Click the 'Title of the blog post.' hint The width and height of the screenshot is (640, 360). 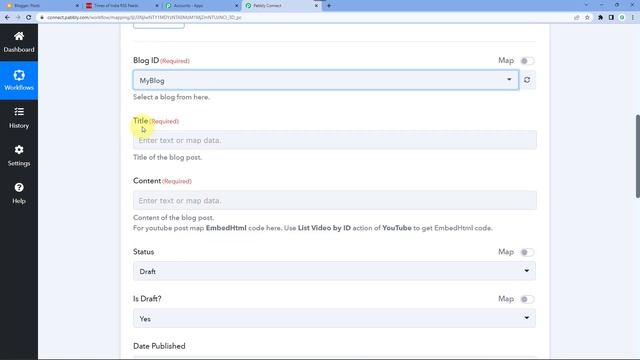pos(167,157)
